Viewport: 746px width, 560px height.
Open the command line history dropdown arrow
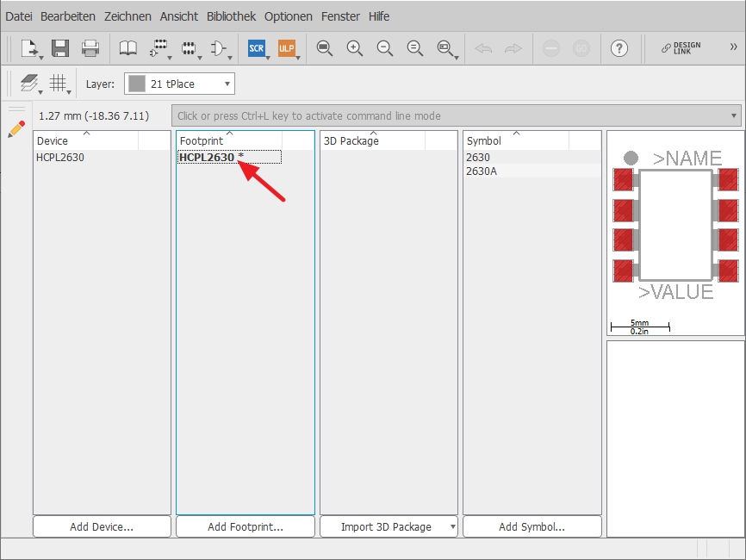coord(734,115)
